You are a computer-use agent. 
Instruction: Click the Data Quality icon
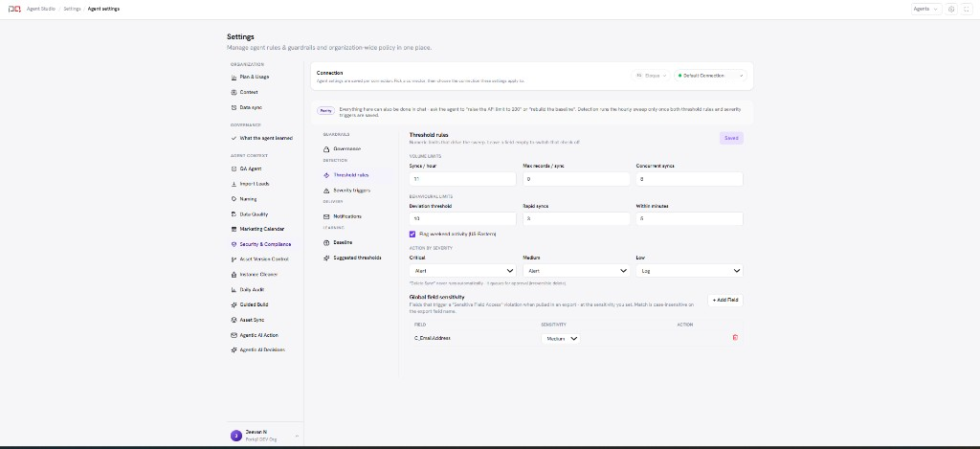click(x=234, y=213)
